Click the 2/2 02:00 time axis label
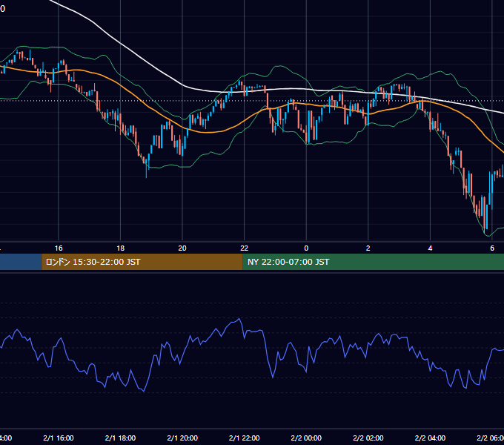Viewport: 504px width, 445px height. (x=368, y=438)
